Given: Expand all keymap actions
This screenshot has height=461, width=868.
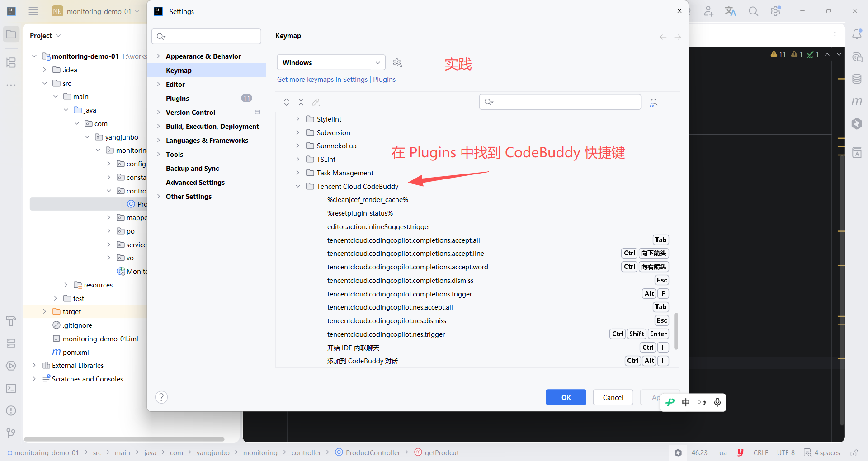Looking at the screenshot, I should [x=287, y=102].
